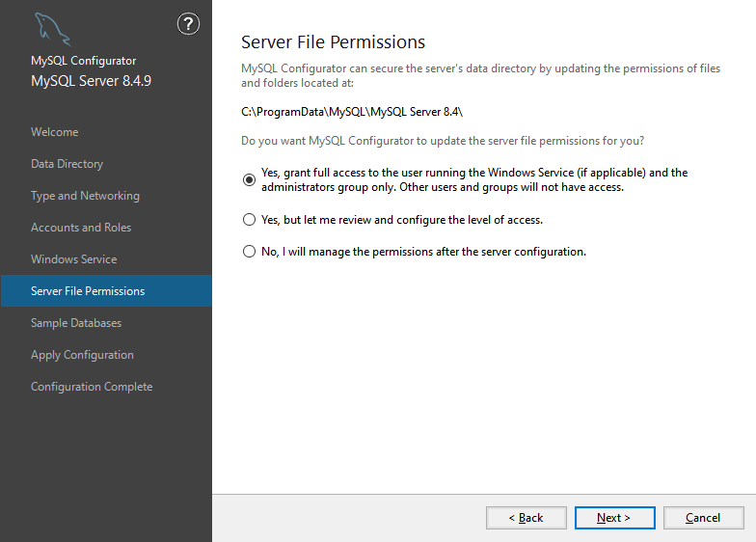Click the help question mark icon
756x542 pixels.
[x=189, y=25]
